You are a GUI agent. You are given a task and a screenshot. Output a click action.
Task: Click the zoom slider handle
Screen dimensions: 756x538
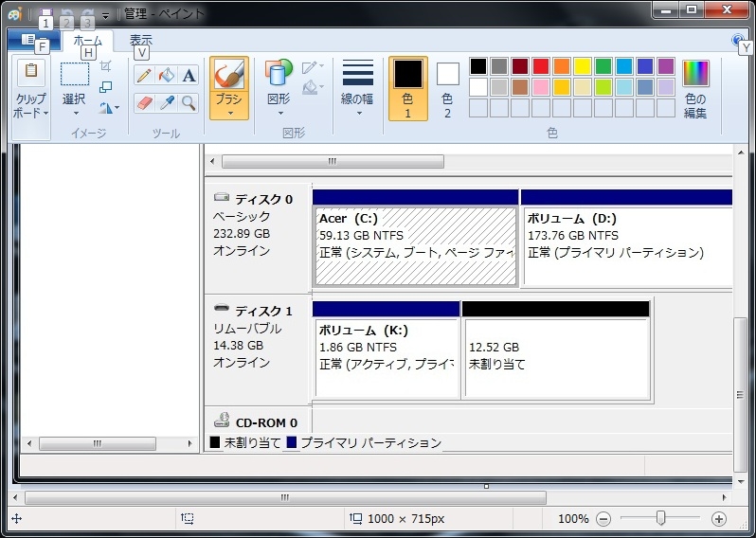(660, 518)
